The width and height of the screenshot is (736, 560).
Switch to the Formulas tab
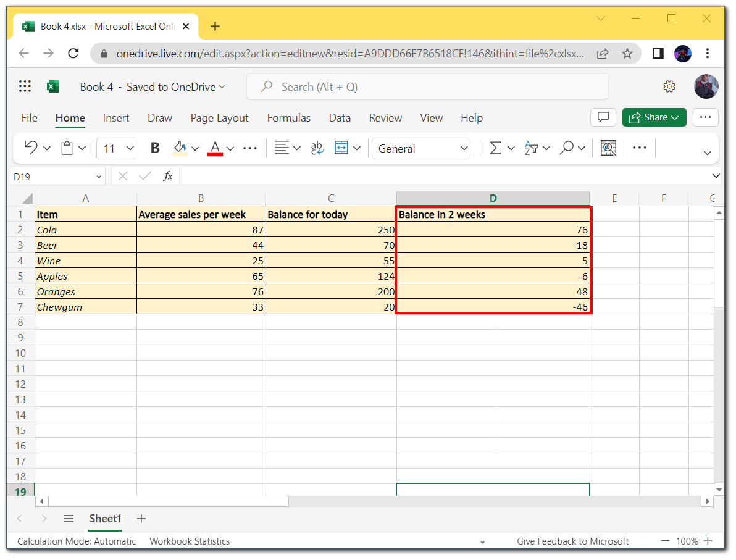289,117
